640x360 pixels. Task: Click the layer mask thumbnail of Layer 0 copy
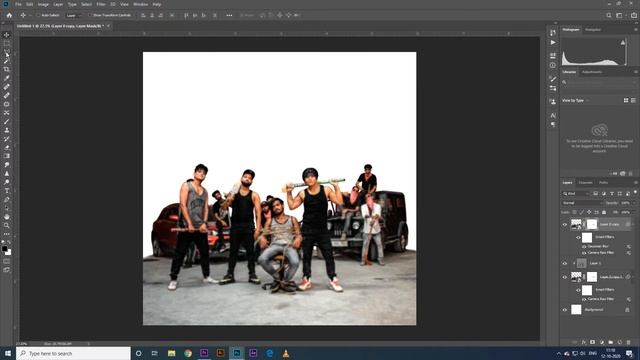coord(592,224)
